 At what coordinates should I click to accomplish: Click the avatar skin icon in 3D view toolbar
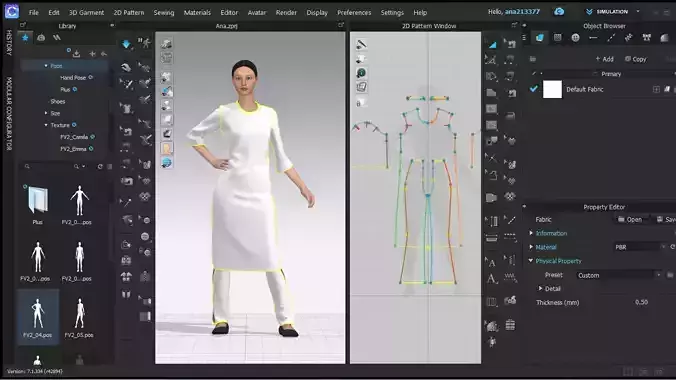tap(167, 148)
